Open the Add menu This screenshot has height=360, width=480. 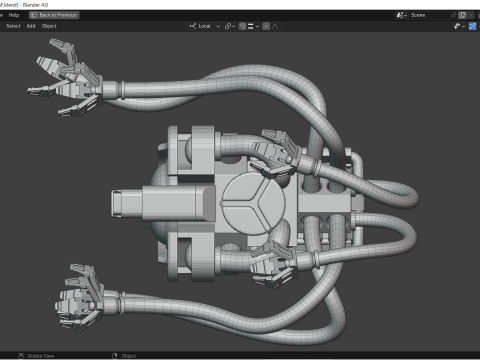31,26
